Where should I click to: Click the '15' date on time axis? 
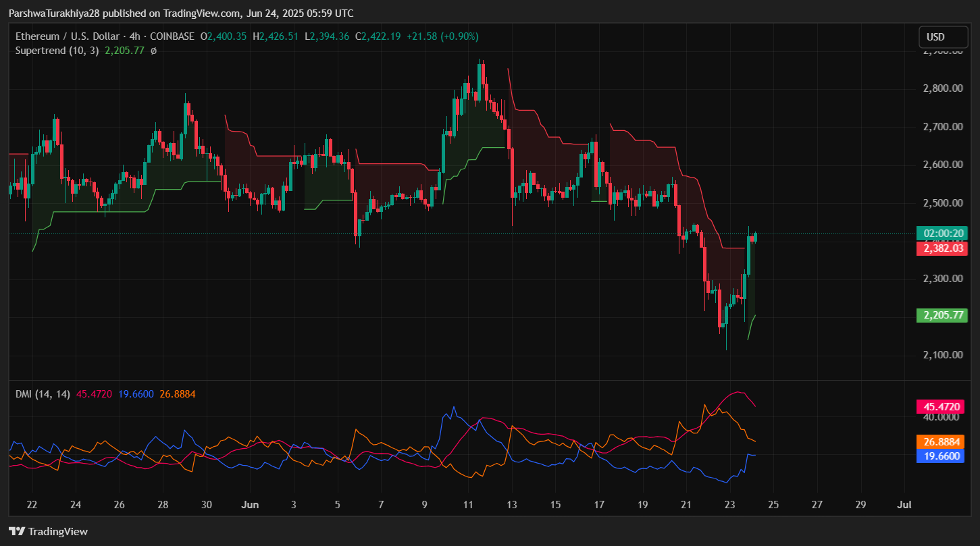555,505
